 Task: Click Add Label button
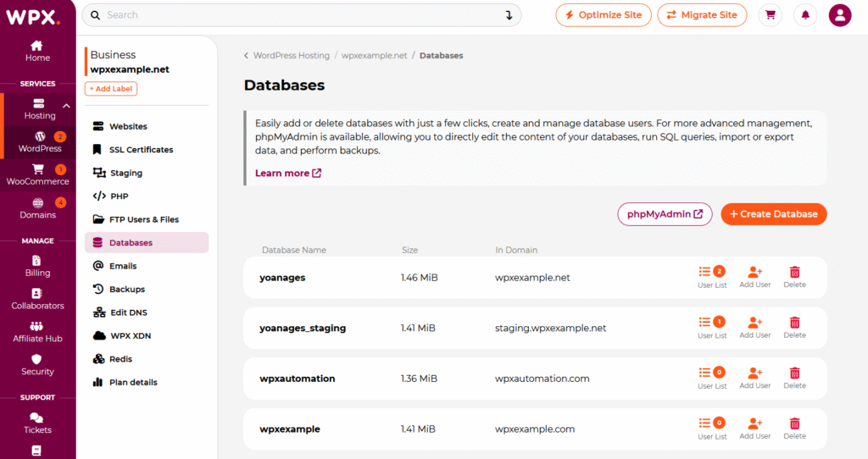pyautogui.click(x=111, y=88)
